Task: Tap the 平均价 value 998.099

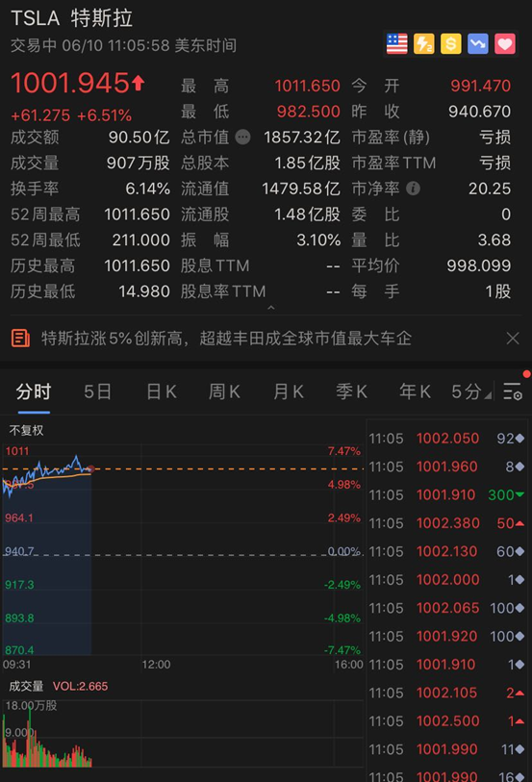Action: 479,265
